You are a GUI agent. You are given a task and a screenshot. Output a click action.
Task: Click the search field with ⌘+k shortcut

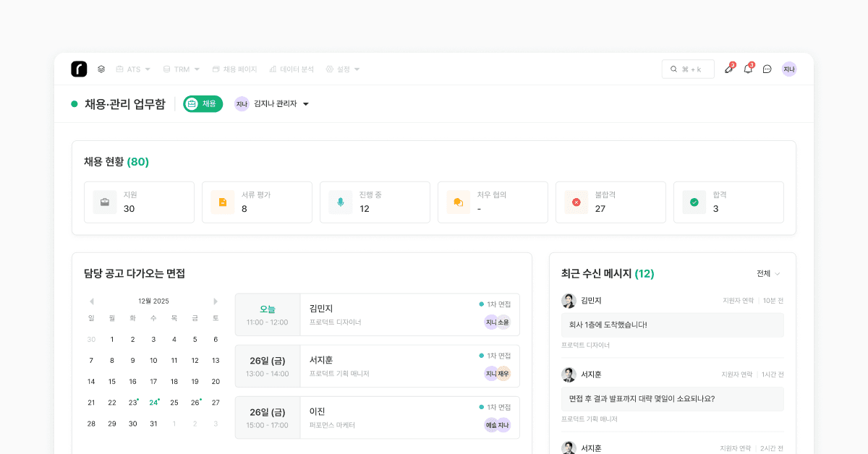pos(688,69)
